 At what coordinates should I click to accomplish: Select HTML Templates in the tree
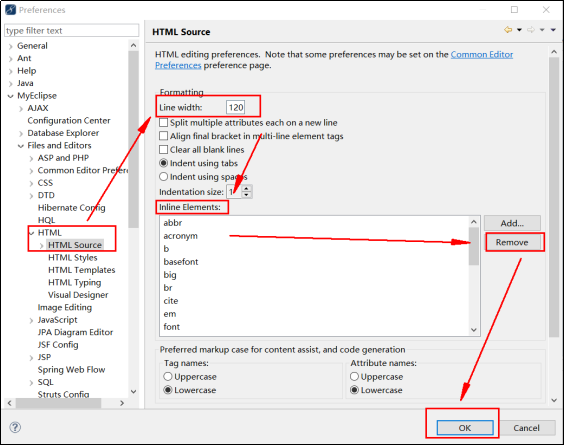pyautogui.click(x=81, y=270)
